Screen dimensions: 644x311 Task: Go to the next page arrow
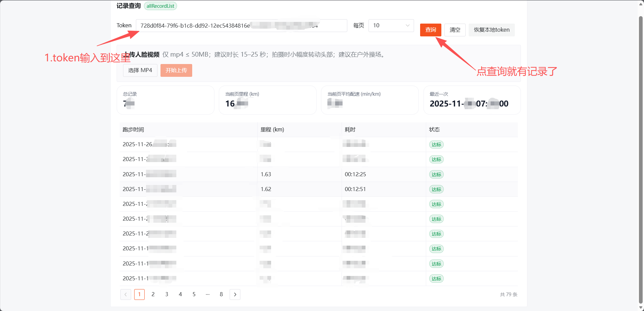click(x=235, y=294)
